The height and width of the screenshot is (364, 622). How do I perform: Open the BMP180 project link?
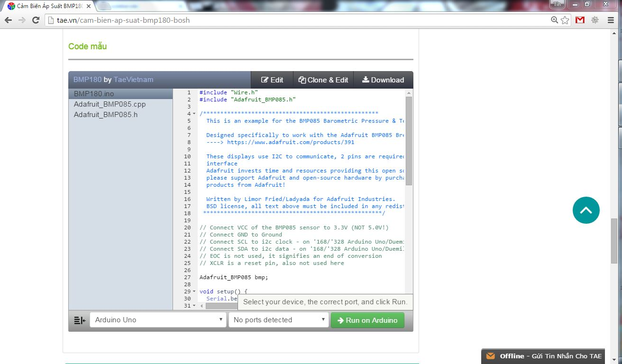(x=87, y=80)
